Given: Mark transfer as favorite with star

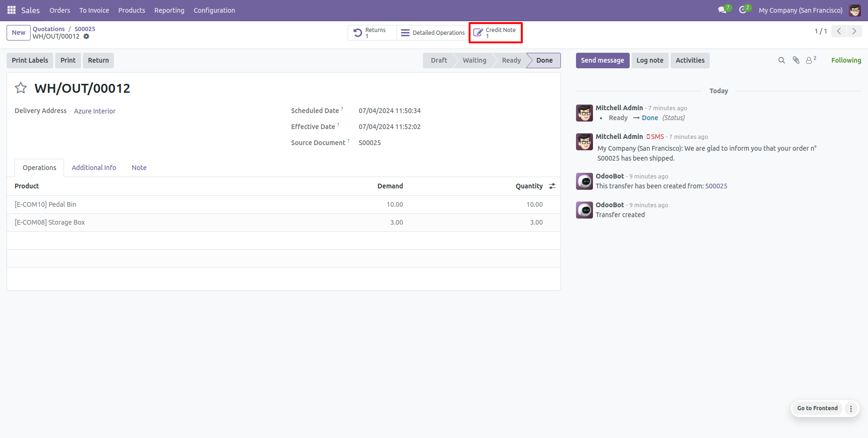Looking at the screenshot, I should click(x=21, y=88).
